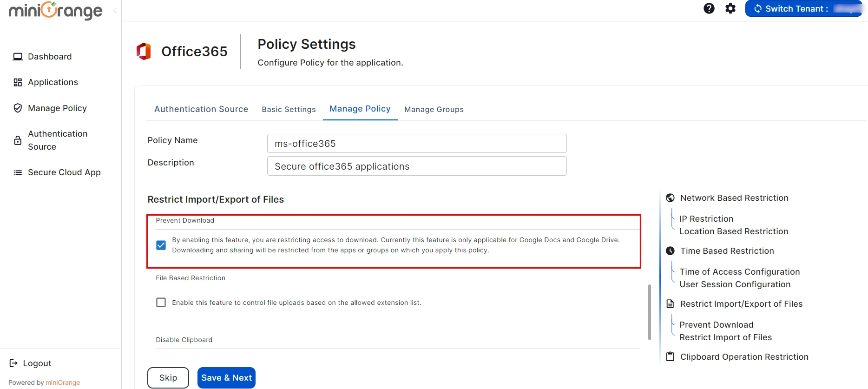Screen dimensions: 868x389
Task: Click the File Based Restriction section label
Action: click(191, 278)
